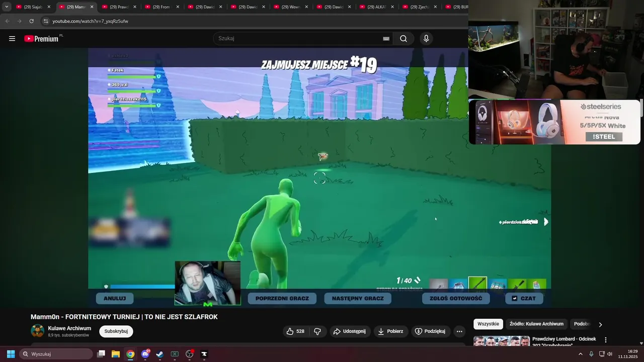
Task: Show more filter chips with right arrow
Action: (600, 324)
